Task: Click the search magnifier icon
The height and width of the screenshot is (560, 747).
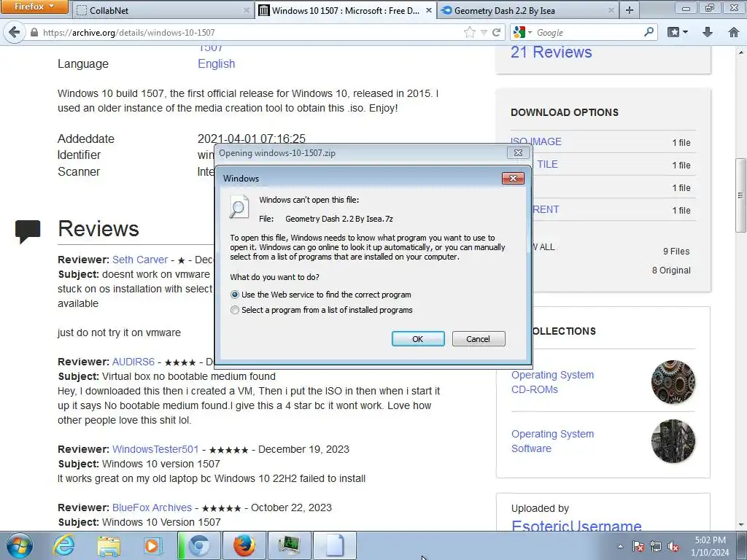Action: pos(649,32)
